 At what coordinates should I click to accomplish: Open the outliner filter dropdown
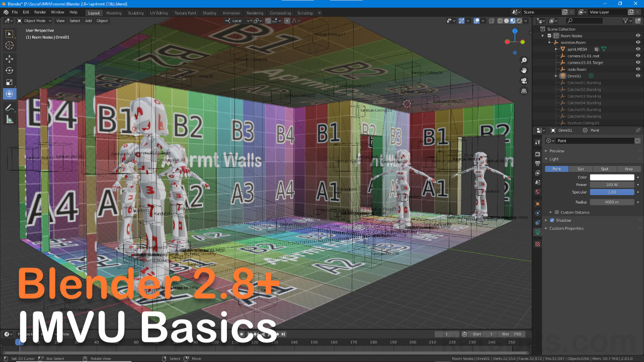[x=627, y=21]
